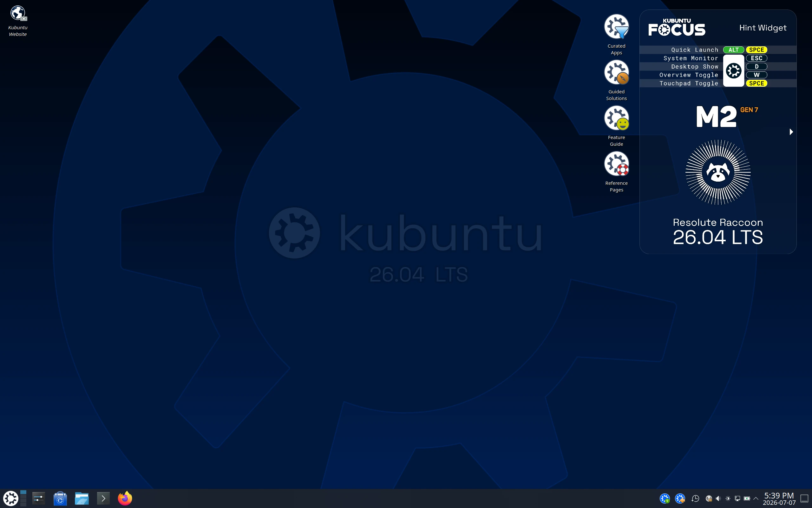Open the battery and power tray icon
The width and height of the screenshot is (812, 508).
click(x=747, y=498)
